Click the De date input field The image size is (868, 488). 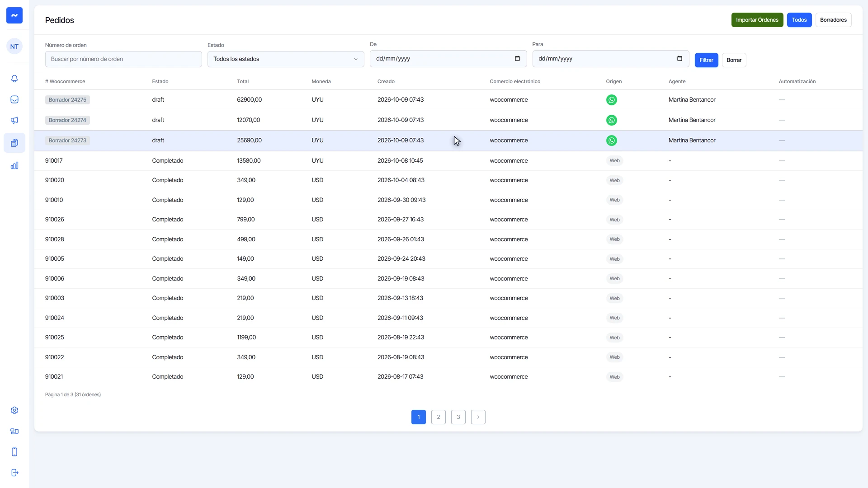(x=448, y=59)
